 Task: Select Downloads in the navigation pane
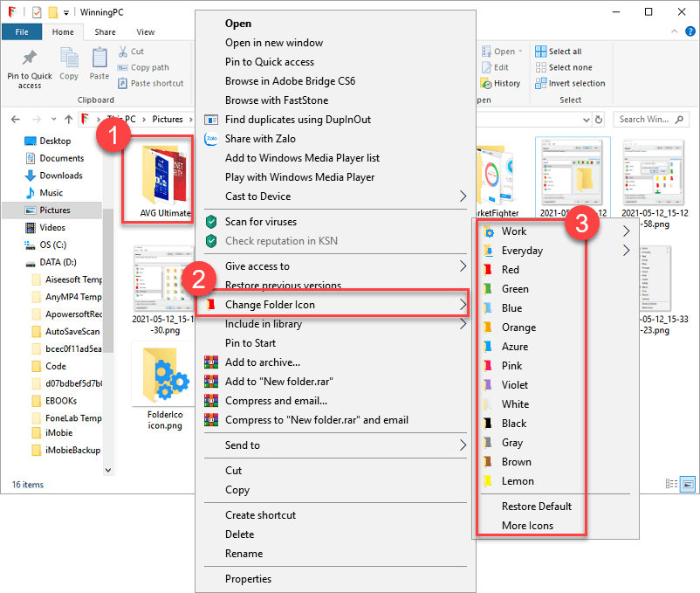(60, 176)
